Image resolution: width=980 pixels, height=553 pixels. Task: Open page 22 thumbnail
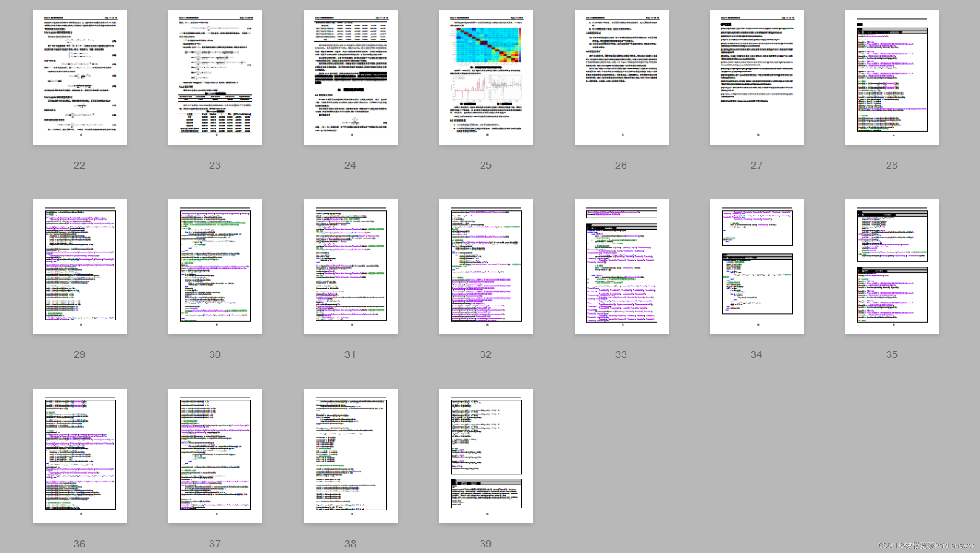tap(80, 77)
